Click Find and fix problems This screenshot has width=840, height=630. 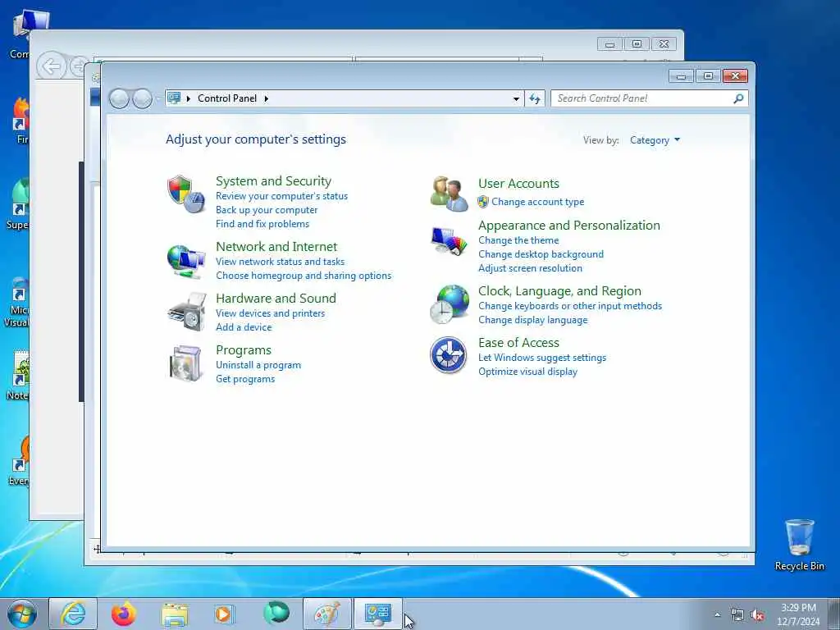262,224
